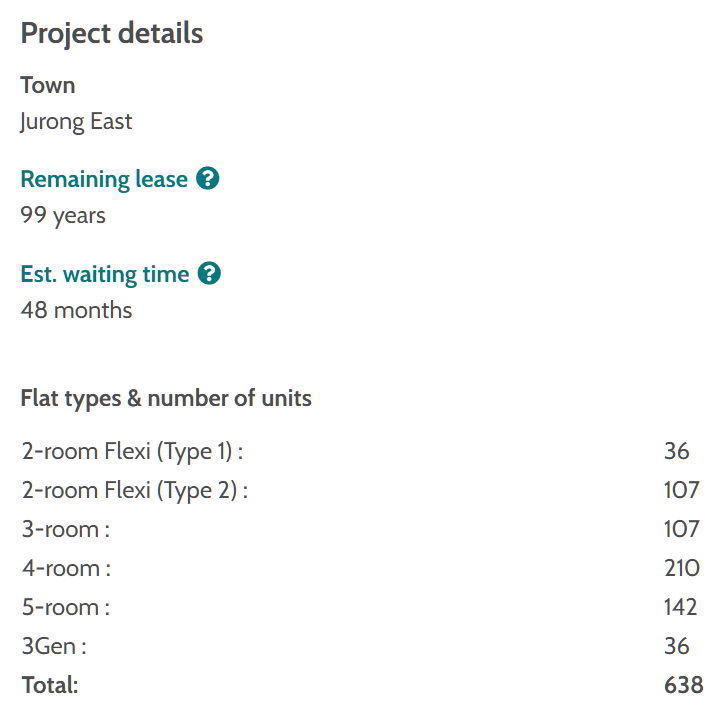720x720 pixels.
Task: Click the 3Gen flat type label
Action: pyautogui.click(x=54, y=646)
